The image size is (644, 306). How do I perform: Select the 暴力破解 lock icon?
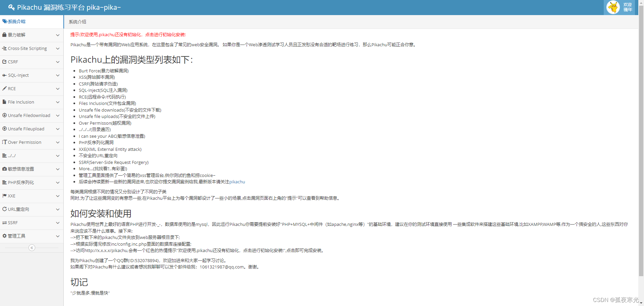[4, 35]
